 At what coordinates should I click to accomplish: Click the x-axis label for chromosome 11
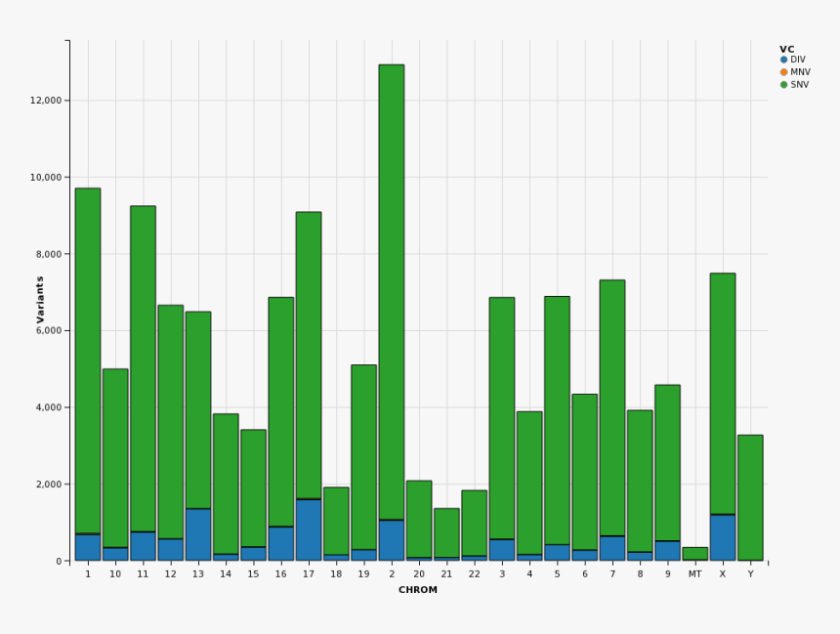pyautogui.click(x=143, y=574)
